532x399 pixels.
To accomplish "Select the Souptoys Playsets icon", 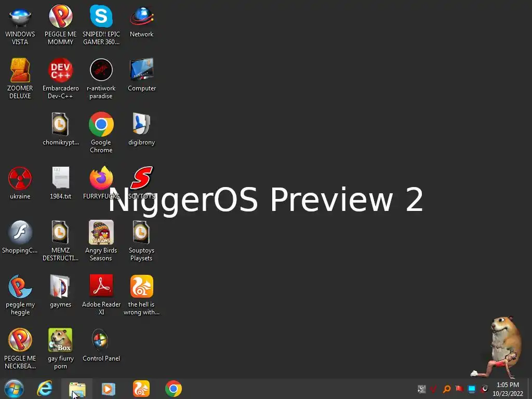I will (x=141, y=241).
